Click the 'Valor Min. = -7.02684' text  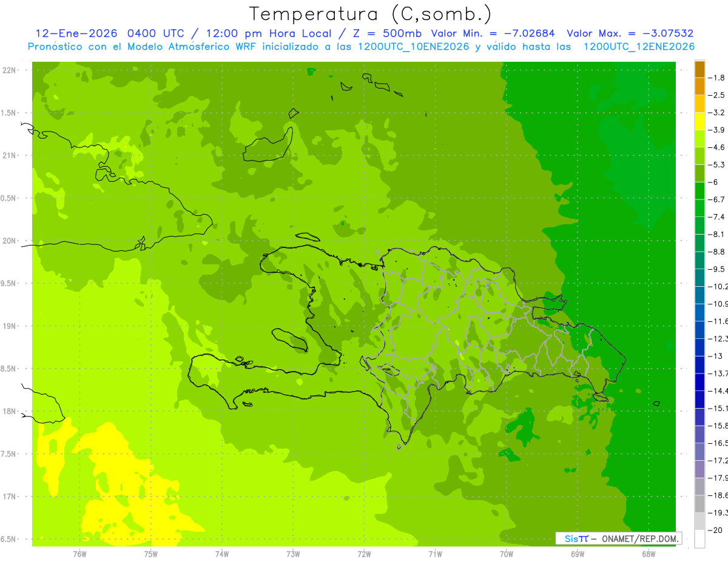pos(494,34)
